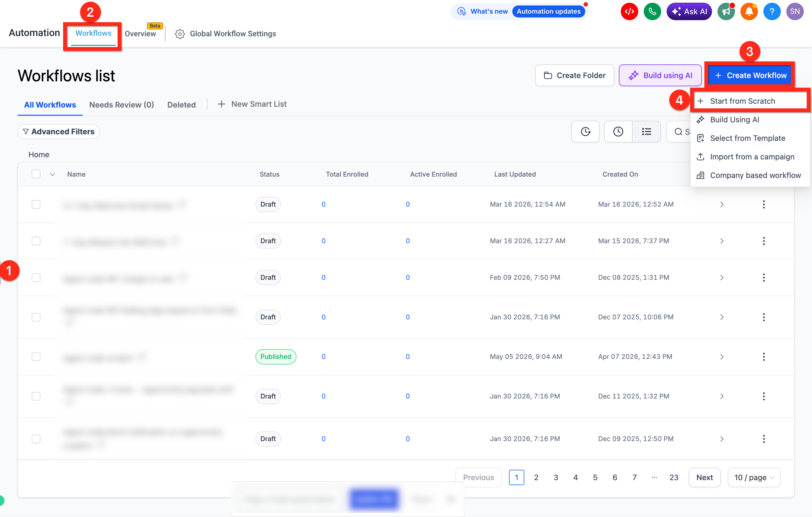Click the building icon for Company based workflow

tap(700, 176)
